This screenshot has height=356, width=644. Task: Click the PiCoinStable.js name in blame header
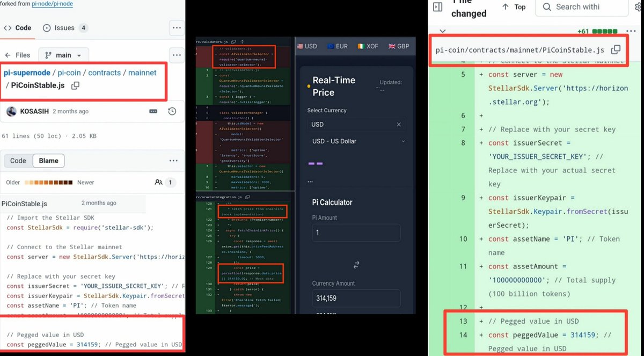click(24, 204)
